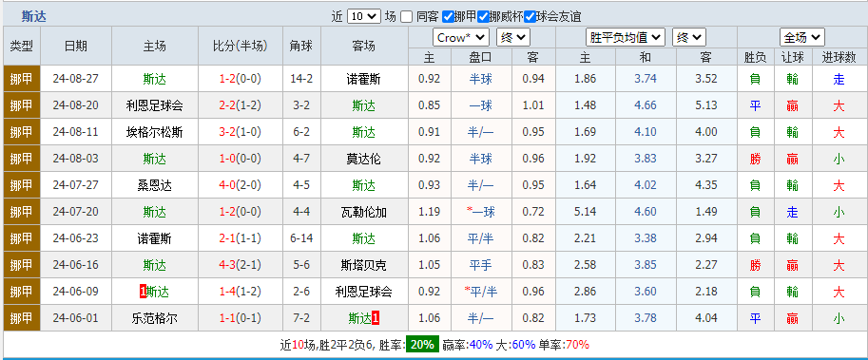Click the 24-06-16 date cell

point(76,265)
